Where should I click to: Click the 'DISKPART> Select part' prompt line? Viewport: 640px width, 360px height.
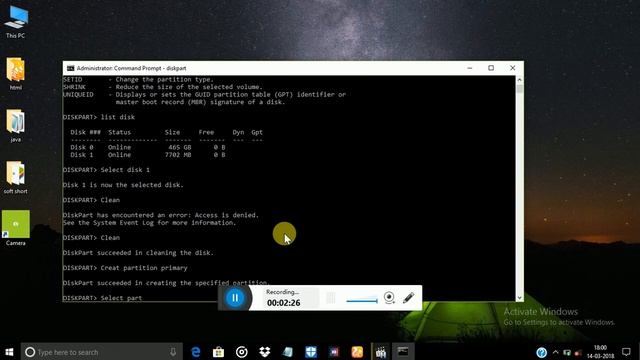pyautogui.click(x=102, y=298)
